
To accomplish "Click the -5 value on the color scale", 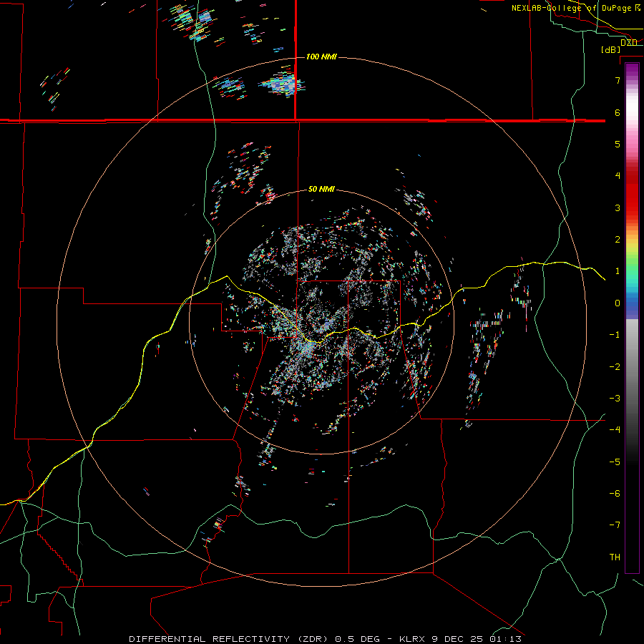I will click(x=615, y=462).
